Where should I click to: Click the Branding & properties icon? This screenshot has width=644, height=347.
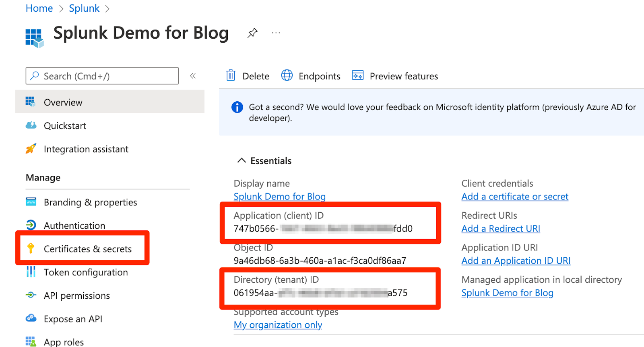coord(31,201)
